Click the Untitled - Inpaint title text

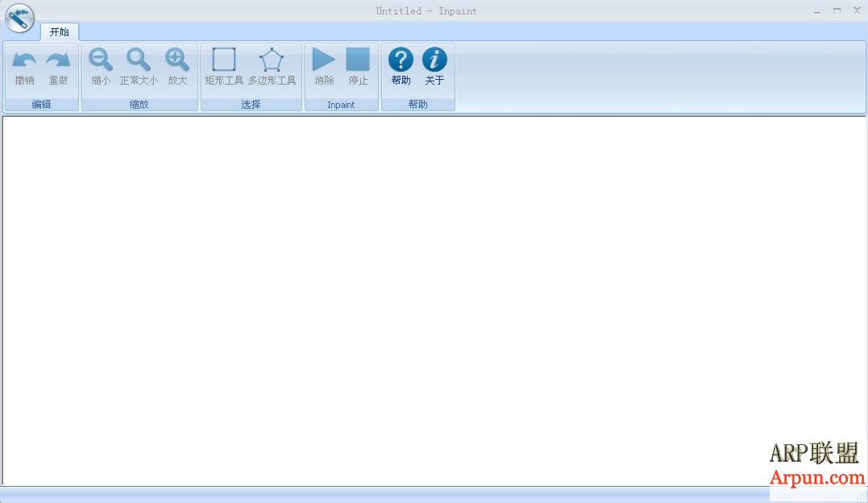click(x=426, y=11)
